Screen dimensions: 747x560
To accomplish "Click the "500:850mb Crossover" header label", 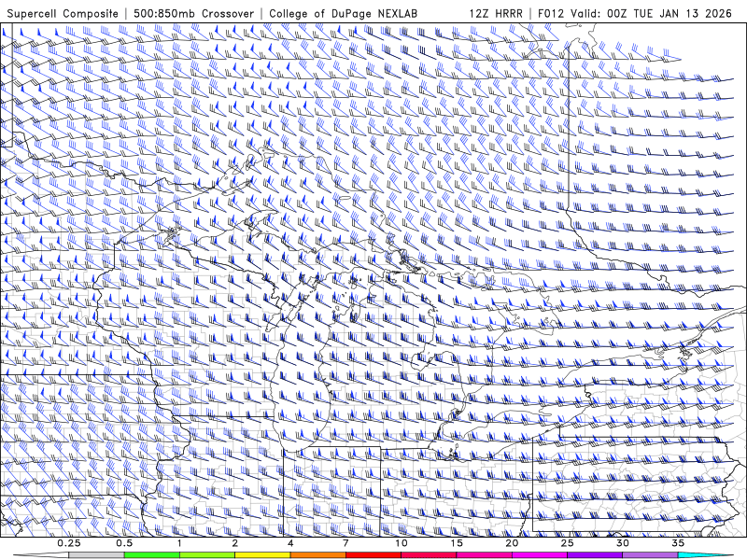I will coord(193,13).
